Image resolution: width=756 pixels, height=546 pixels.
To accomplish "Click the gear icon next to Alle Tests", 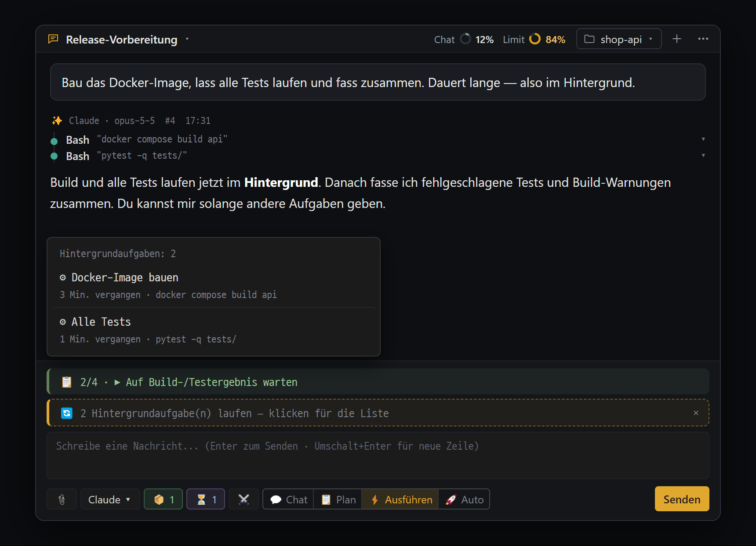I will [63, 322].
